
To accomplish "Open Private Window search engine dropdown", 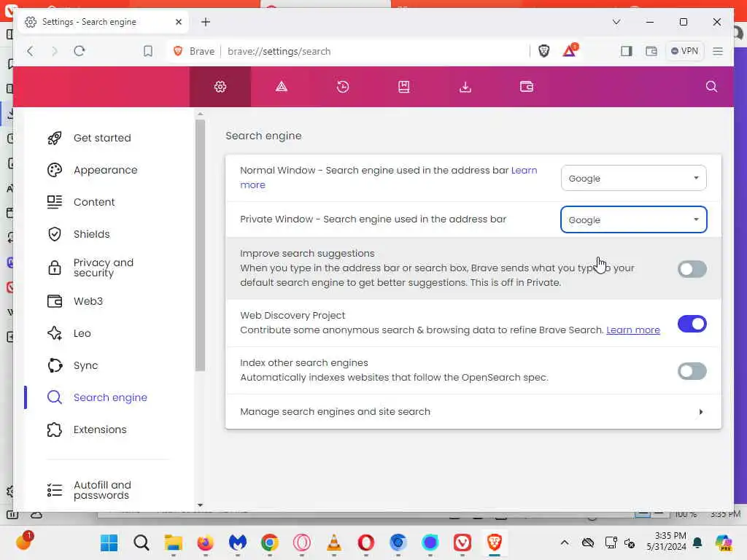I will pos(634,219).
